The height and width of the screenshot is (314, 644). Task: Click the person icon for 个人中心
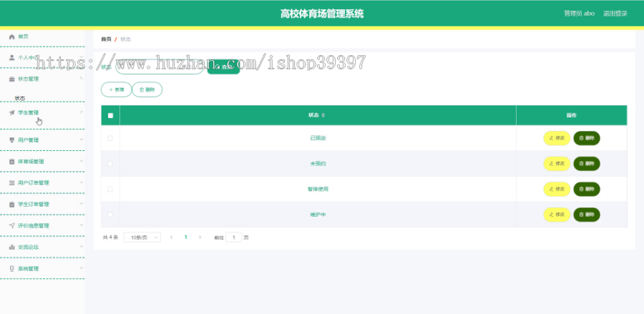point(12,58)
